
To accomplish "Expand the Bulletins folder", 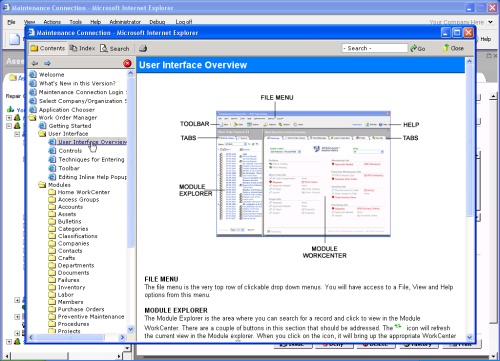I will [x=52, y=221].
